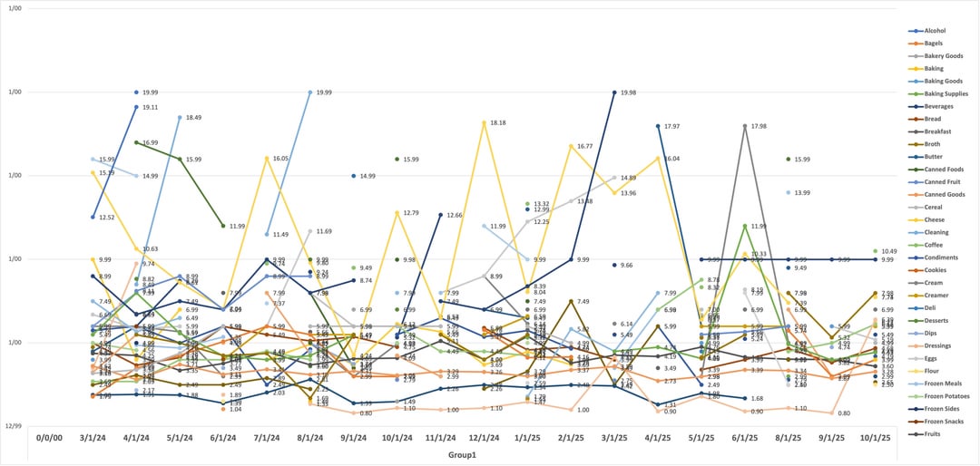Click the Group1 axis title
980x466 pixels.
click(x=462, y=453)
